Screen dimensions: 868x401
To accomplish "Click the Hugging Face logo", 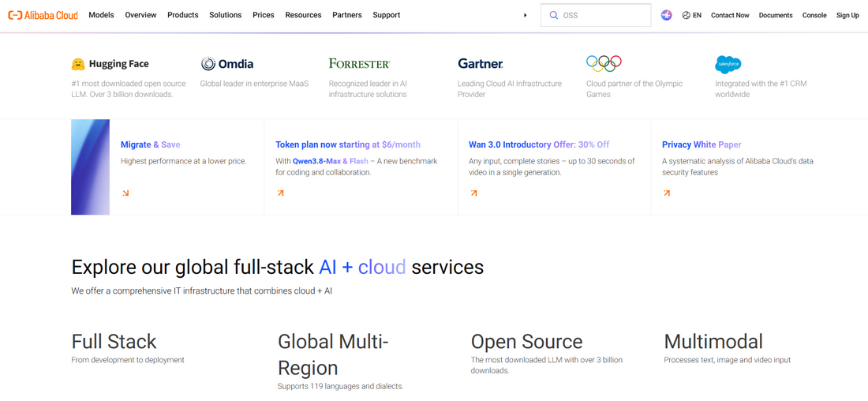I will point(110,64).
